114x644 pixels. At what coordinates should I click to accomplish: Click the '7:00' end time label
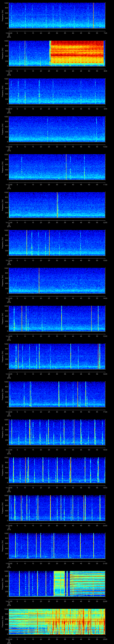(x=105, y=33)
